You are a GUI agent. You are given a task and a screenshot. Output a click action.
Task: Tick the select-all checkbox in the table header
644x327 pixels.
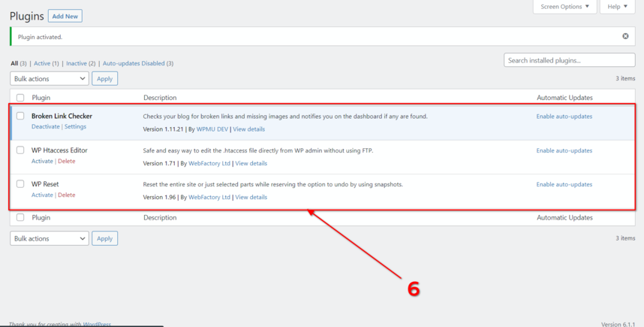pyautogui.click(x=20, y=98)
